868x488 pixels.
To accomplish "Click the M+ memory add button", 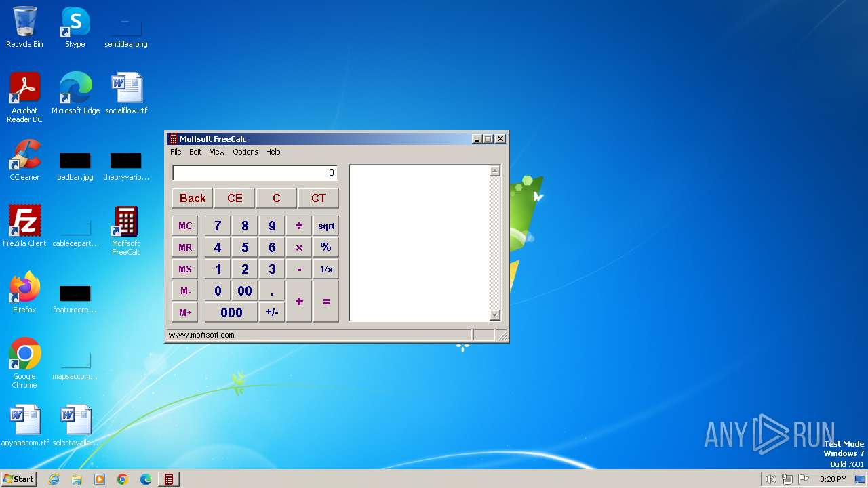I will pyautogui.click(x=185, y=312).
